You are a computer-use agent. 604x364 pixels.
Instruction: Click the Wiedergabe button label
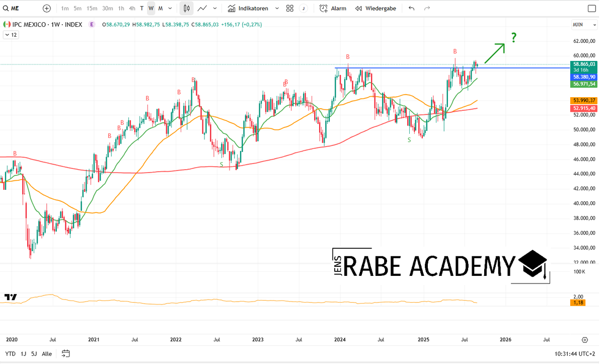click(x=381, y=8)
